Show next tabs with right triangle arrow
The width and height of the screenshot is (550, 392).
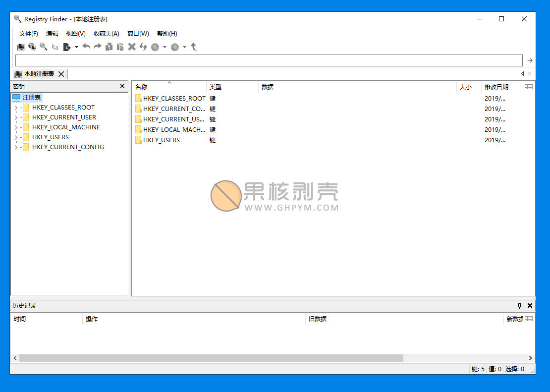click(530, 74)
